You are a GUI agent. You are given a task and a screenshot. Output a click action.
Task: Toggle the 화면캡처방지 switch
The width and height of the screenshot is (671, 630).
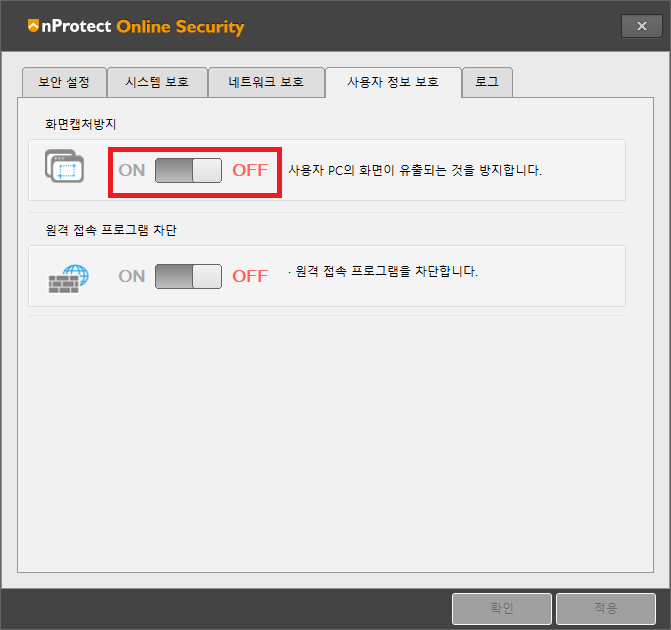coord(188,170)
